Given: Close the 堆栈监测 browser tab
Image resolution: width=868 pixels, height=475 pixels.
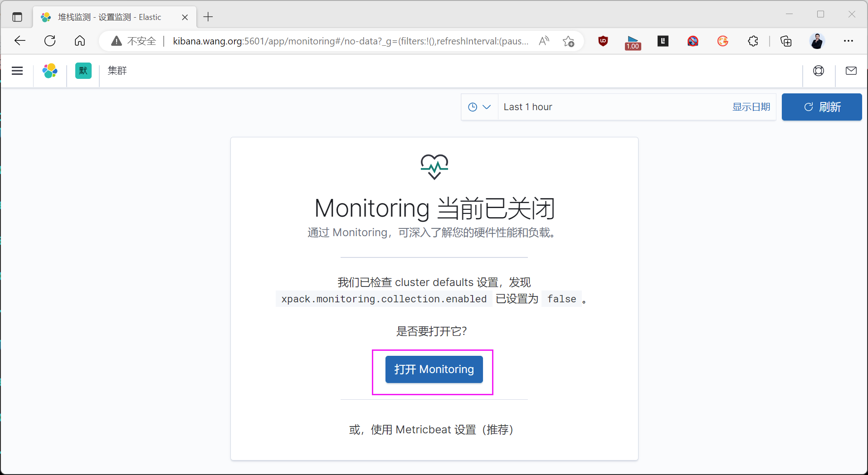Looking at the screenshot, I should pyautogui.click(x=185, y=17).
